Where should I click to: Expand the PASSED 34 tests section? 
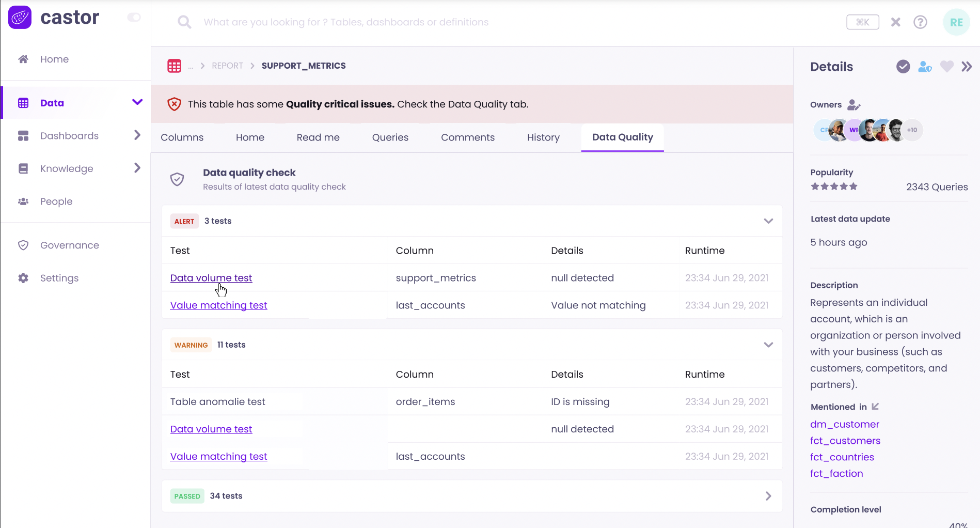point(768,496)
